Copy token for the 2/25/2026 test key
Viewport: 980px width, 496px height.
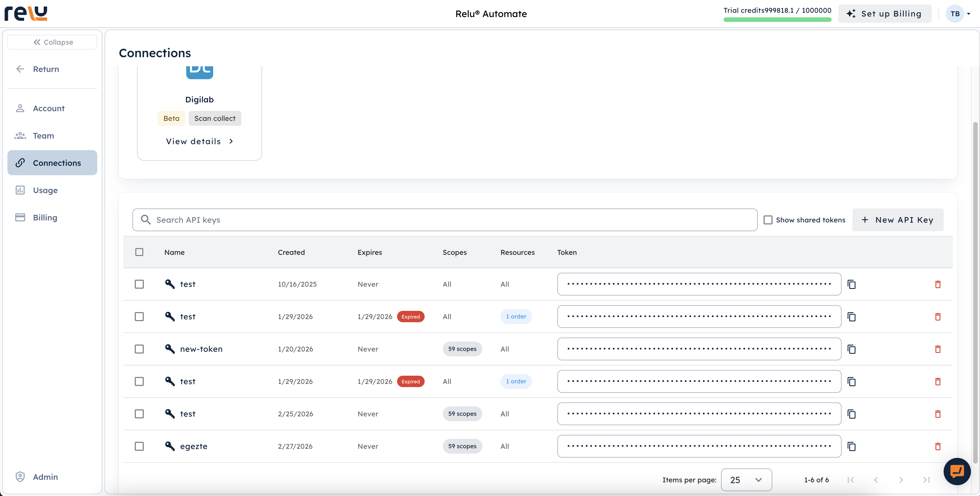[x=852, y=414]
